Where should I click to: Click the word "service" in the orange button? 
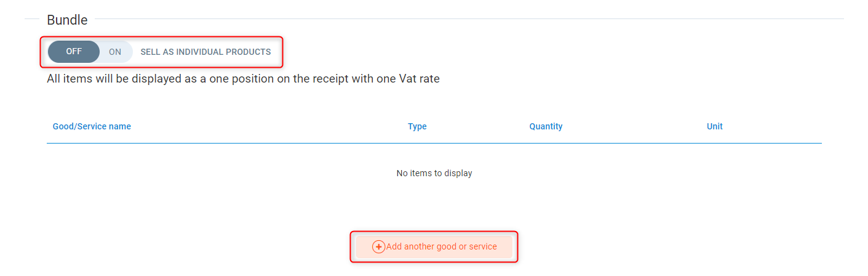[482, 246]
